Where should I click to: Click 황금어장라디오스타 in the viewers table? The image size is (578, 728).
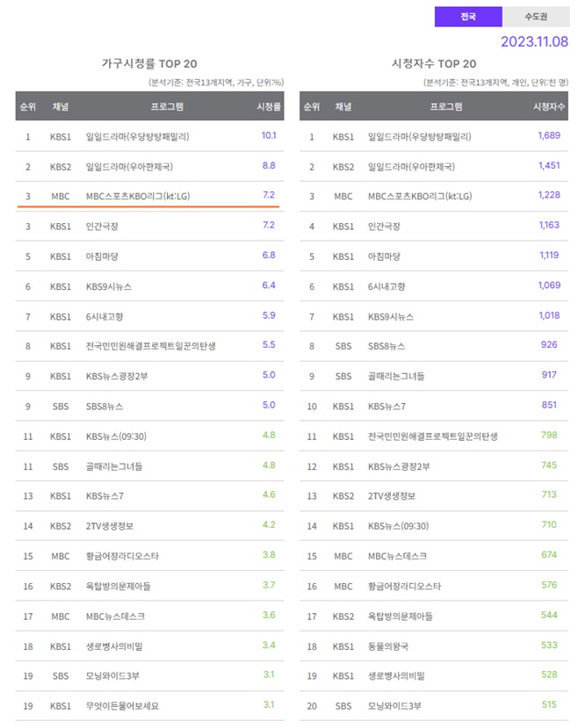point(404,587)
